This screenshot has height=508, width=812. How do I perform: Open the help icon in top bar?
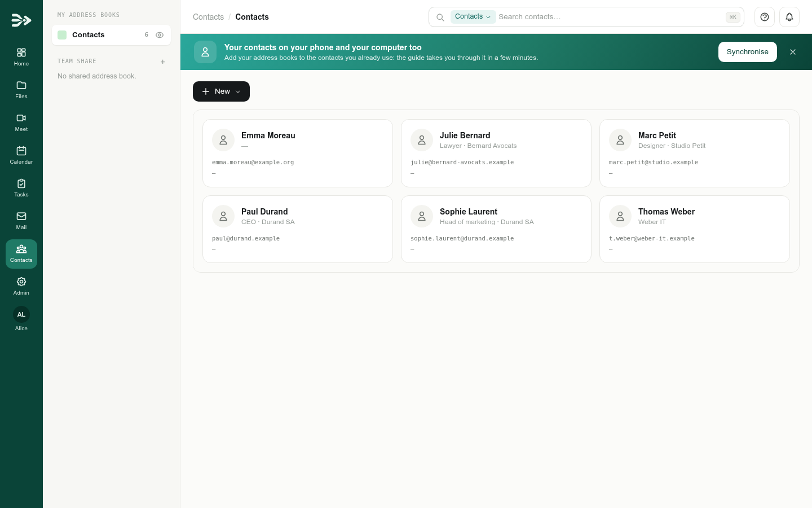coord(765,17)
